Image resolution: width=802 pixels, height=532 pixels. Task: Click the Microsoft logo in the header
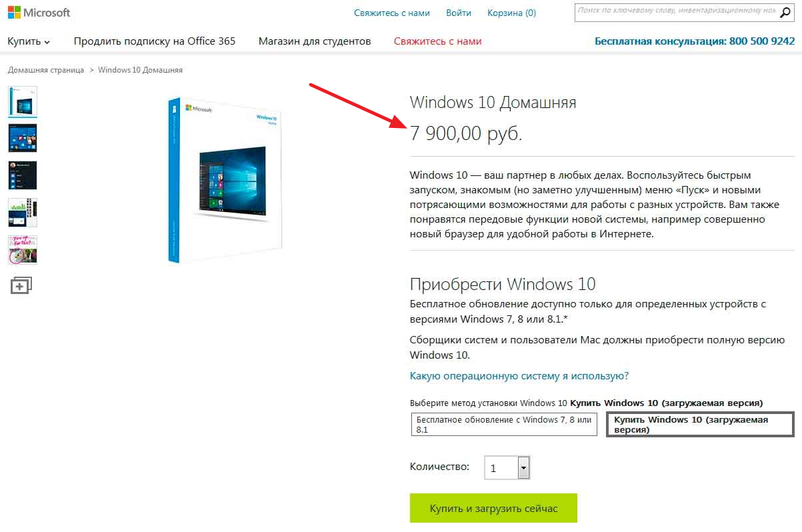coord(39,13)
